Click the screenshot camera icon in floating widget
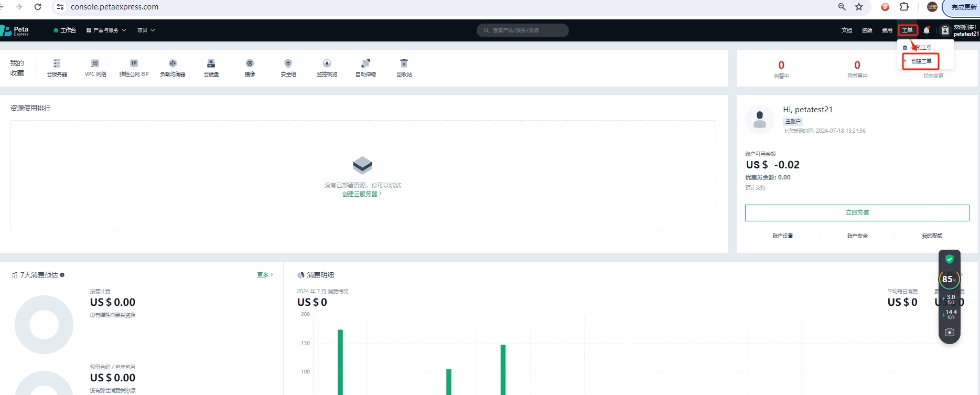The image size is (980, 395). [x=950, y=332]
